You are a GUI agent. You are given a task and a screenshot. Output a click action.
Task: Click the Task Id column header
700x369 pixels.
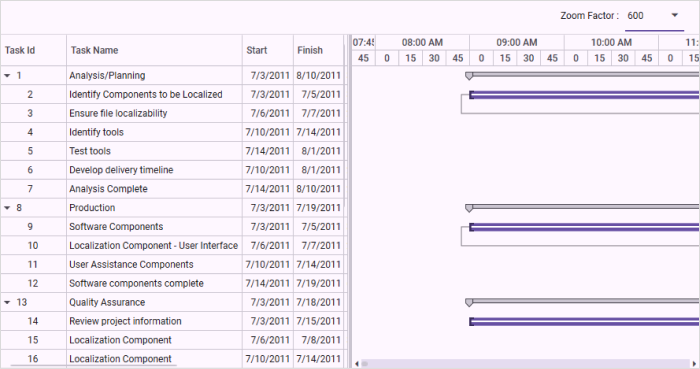[x=33, y=50]
